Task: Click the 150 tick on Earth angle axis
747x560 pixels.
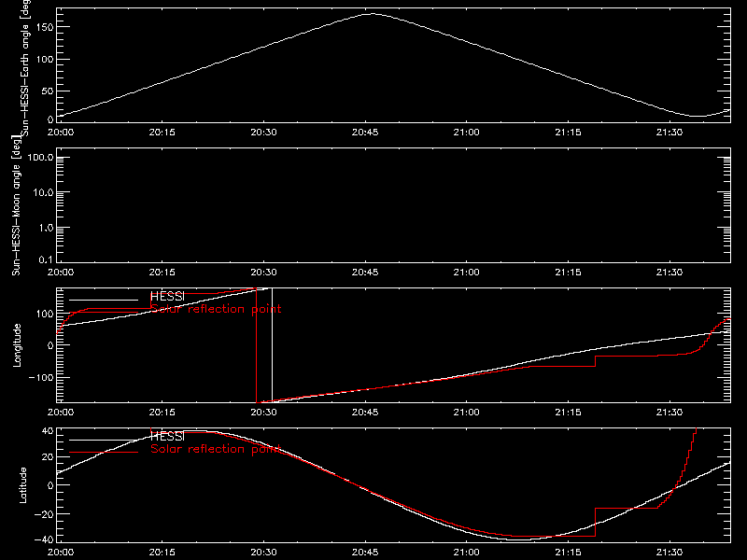Action: coord(45,27)
